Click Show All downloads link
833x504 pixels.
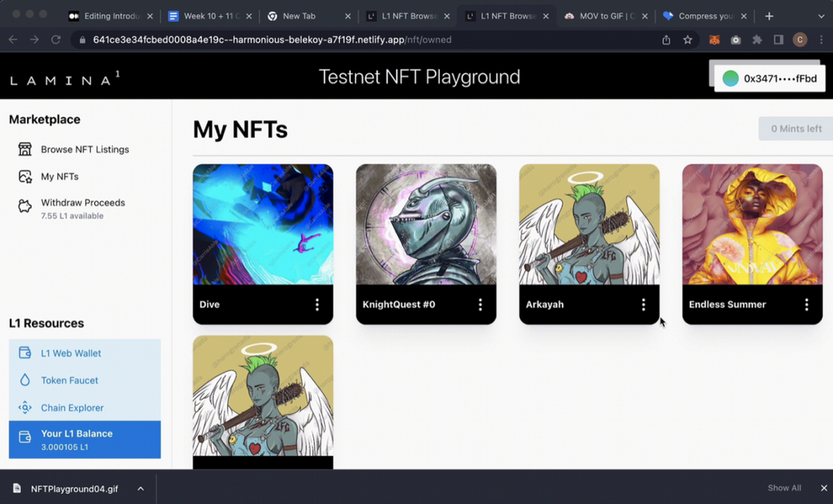(x=784, y=488)
